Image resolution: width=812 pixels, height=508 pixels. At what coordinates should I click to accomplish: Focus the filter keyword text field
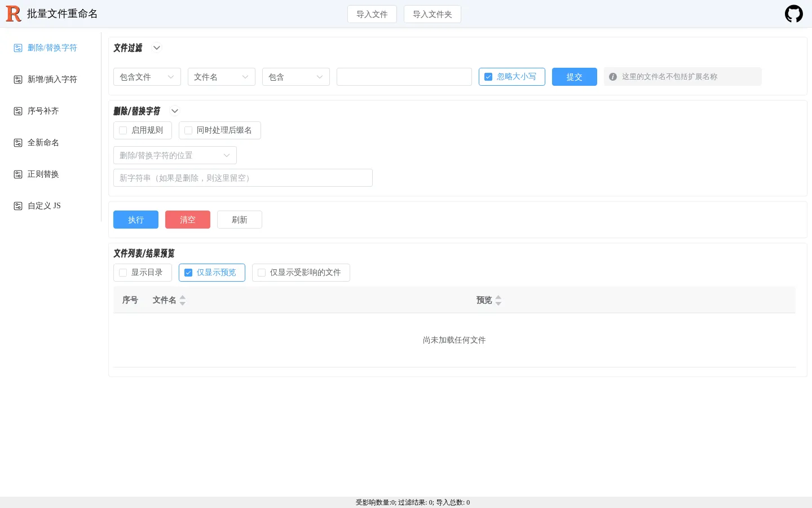(x=404, y=77)
